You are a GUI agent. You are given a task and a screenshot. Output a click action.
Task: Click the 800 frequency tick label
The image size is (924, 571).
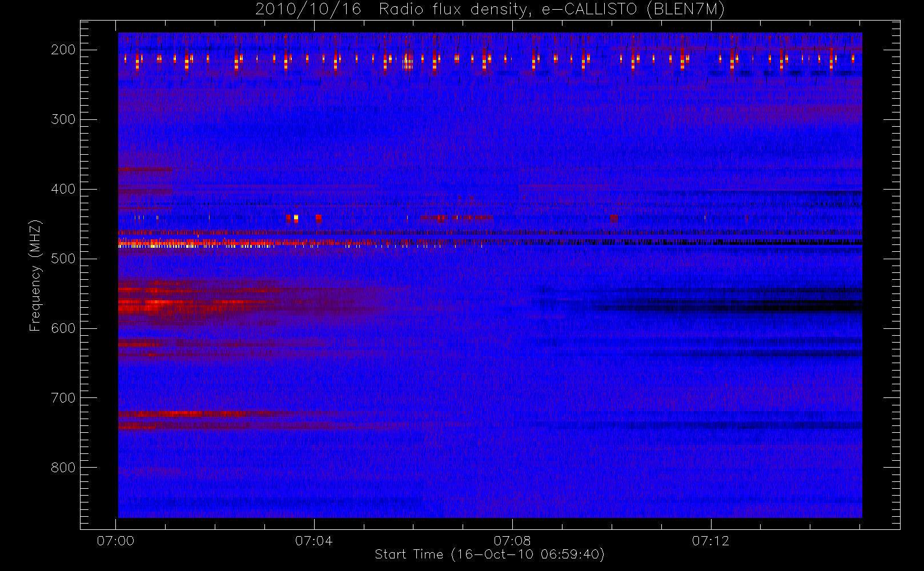pos(63,468)
